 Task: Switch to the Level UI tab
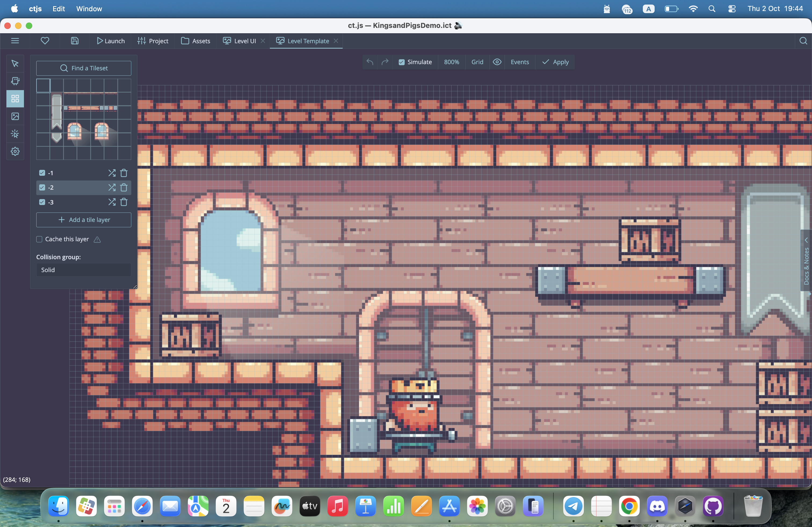[244, 41]
